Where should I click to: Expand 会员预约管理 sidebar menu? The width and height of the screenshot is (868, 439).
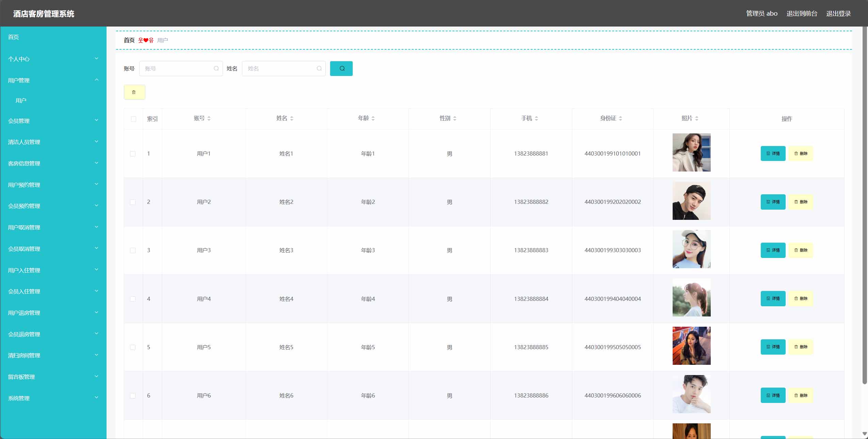click(53, 206)
